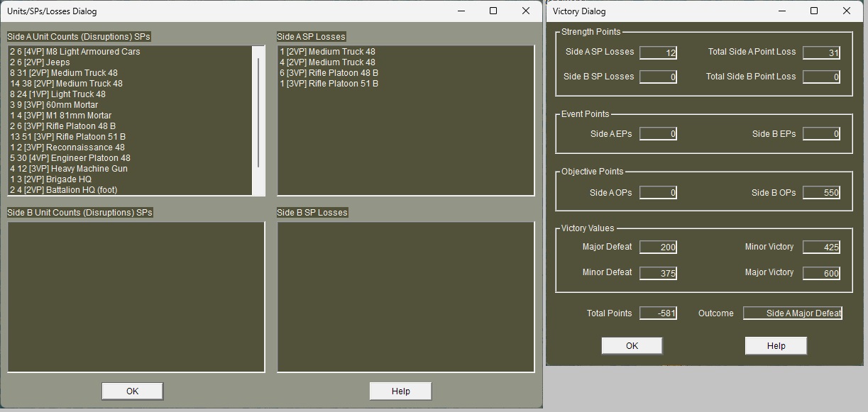Select row 8 31 Medium Truck 48
868x412 pixels.
(x=131, y=73)
